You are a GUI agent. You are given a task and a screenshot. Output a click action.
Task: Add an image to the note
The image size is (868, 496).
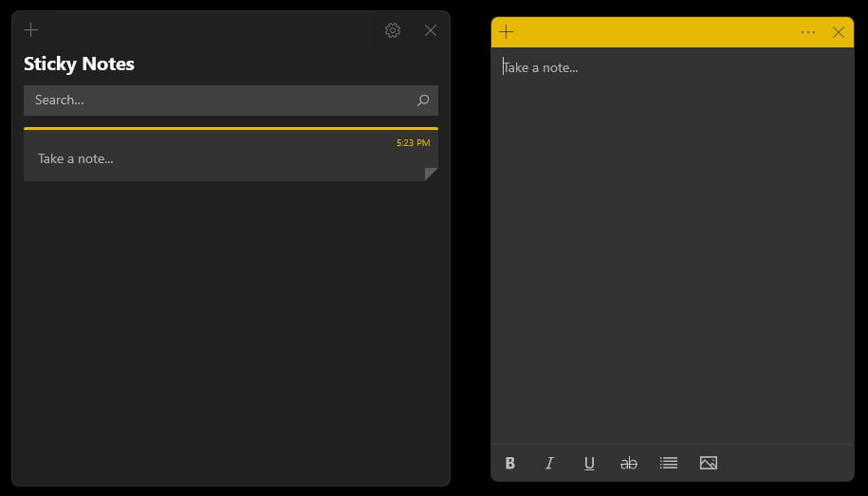click(708, 462)
